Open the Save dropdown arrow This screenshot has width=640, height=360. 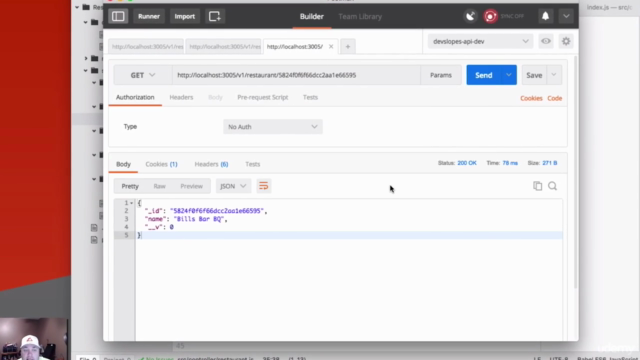tap(554, 75)
